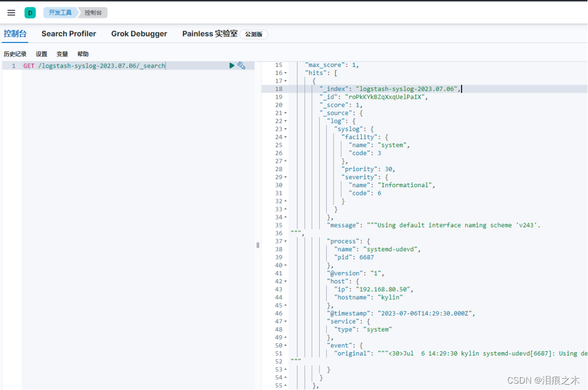Open the Grok Debugger tab
588x390 pixels.
[139, 33]
